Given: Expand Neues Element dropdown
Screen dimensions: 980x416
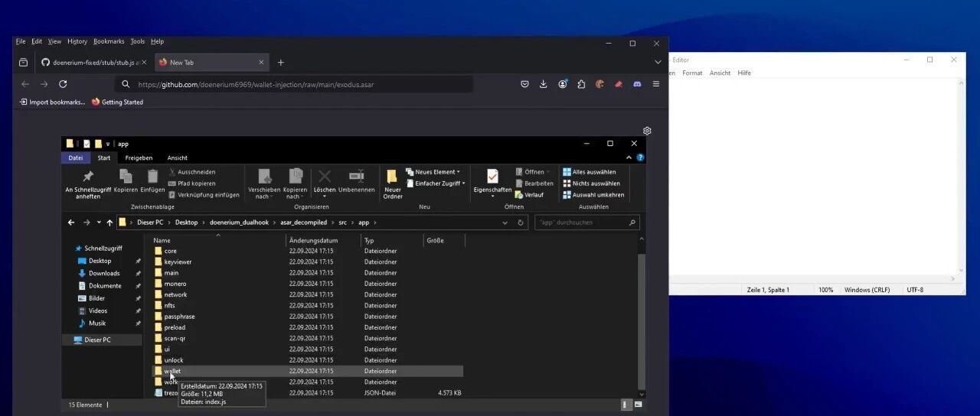Looking at the screenshot, I should pos(433,172).
